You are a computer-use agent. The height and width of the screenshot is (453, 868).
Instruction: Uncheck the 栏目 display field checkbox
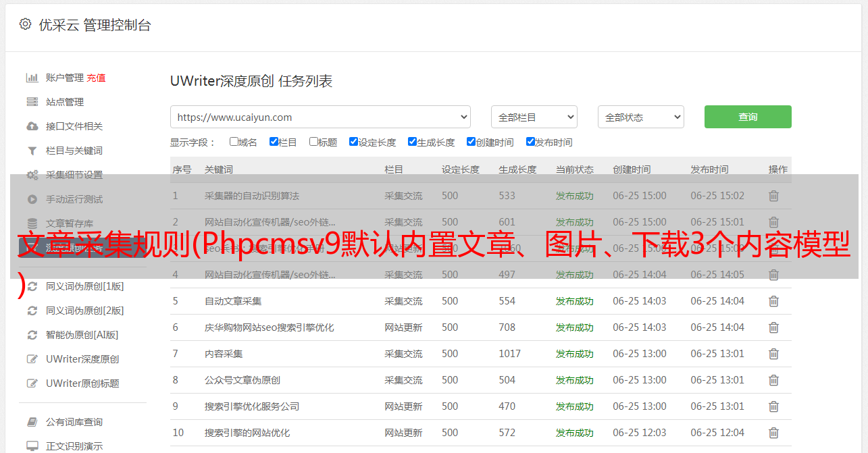click(x=274, y=142)
